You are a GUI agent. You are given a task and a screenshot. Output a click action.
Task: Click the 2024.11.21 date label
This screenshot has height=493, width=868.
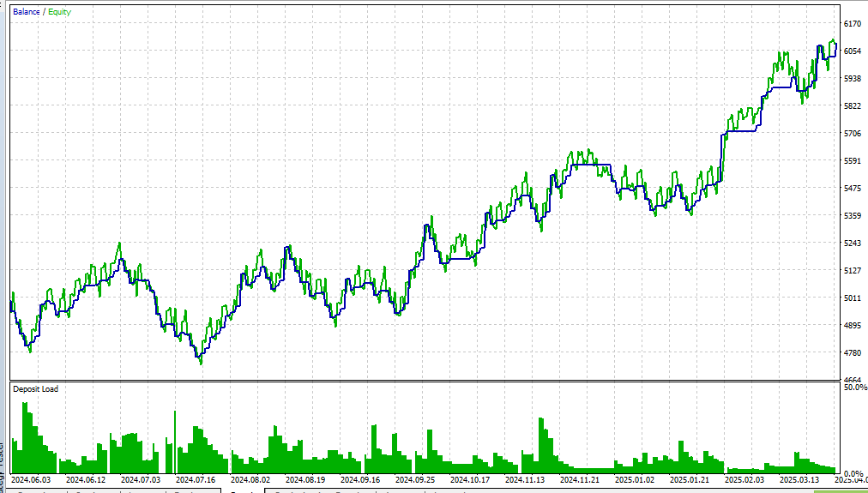click(580, 480)
